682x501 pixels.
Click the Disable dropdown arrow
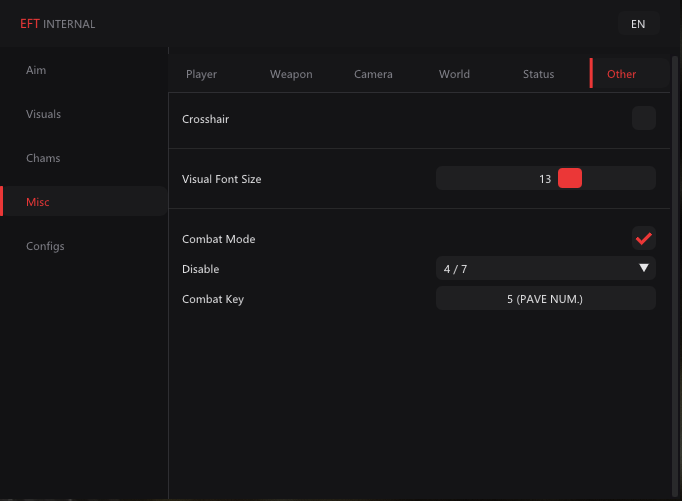point(644,268)
